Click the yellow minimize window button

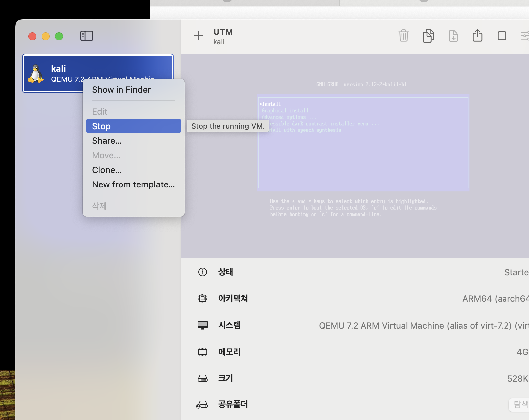tap(46, 36)
